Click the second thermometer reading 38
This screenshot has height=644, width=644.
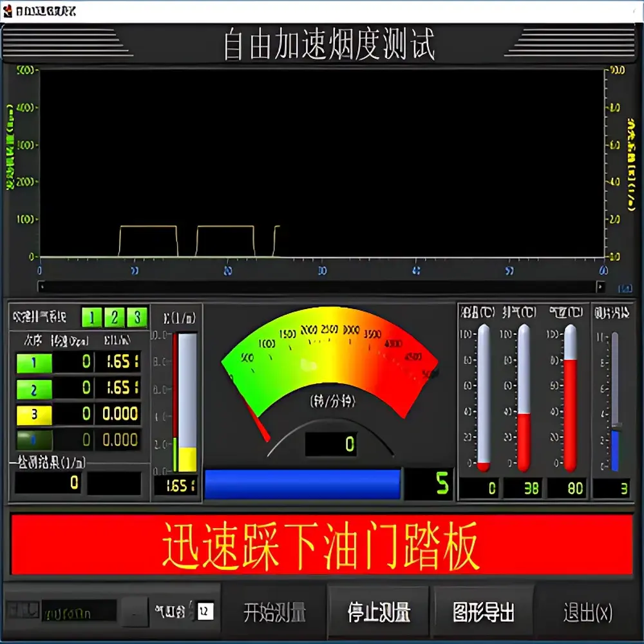coord(524,397)
